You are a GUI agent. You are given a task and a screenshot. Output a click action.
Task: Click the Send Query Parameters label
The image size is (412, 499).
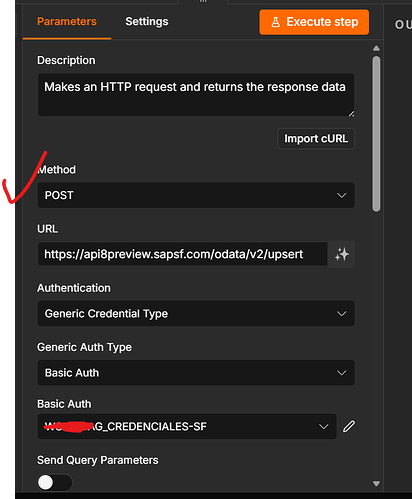click(98, 460)
